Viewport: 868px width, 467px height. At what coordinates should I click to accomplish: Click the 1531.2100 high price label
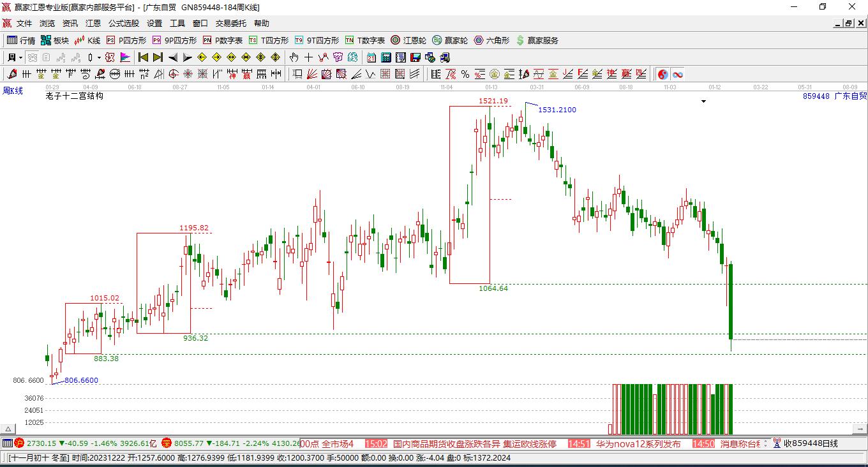click(x=557, y=110)
